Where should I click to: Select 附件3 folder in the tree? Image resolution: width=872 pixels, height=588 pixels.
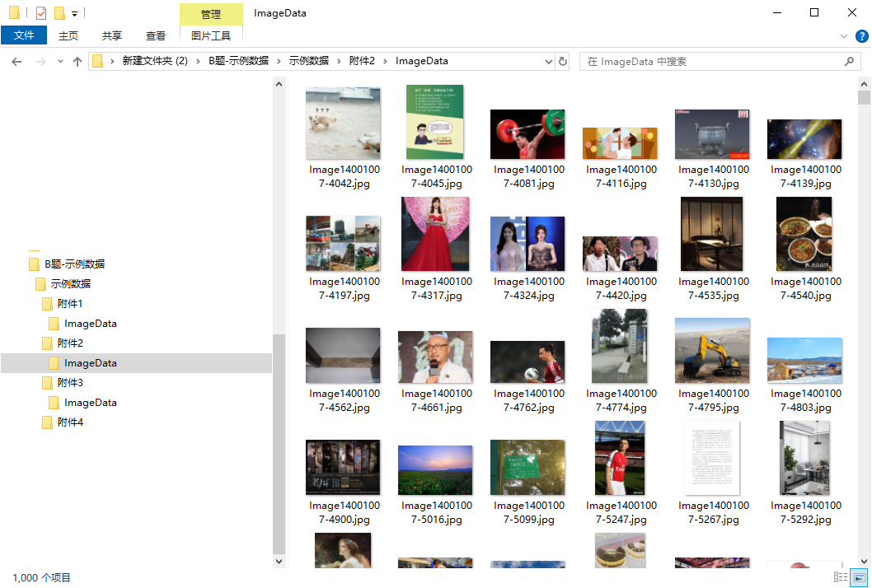(69, 383)
